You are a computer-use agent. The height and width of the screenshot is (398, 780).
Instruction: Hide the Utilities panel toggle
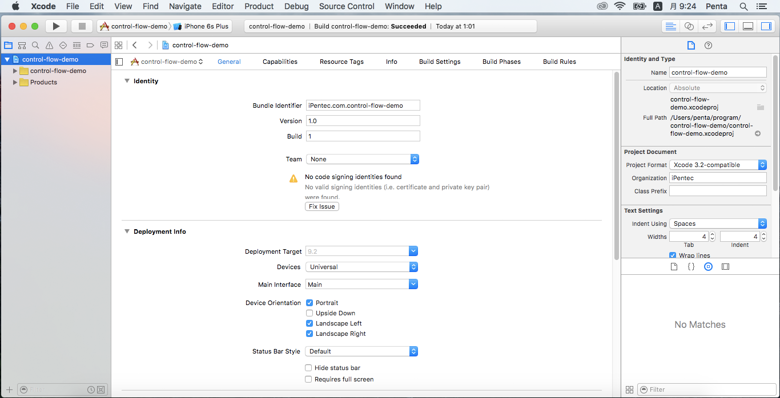click(x=766, y=26)
